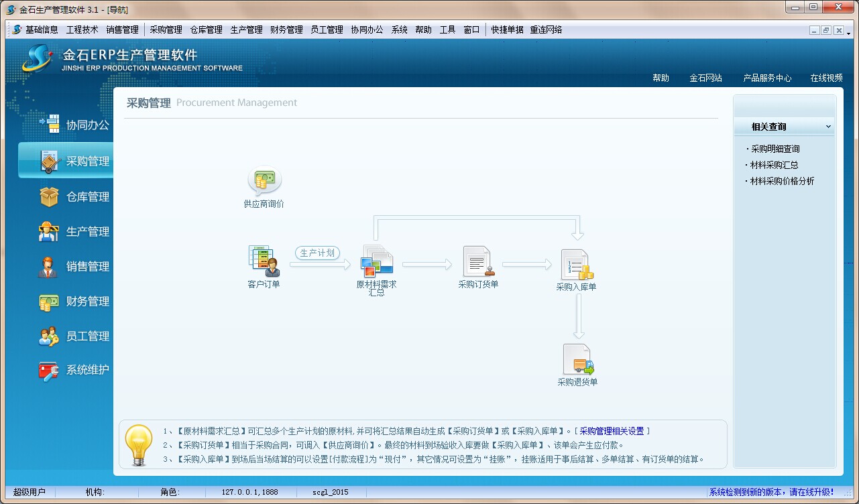The width and height of the screenshot is (859, 504).
Task: Open the 在线视频 link
Action: click(x=826, y=78)
